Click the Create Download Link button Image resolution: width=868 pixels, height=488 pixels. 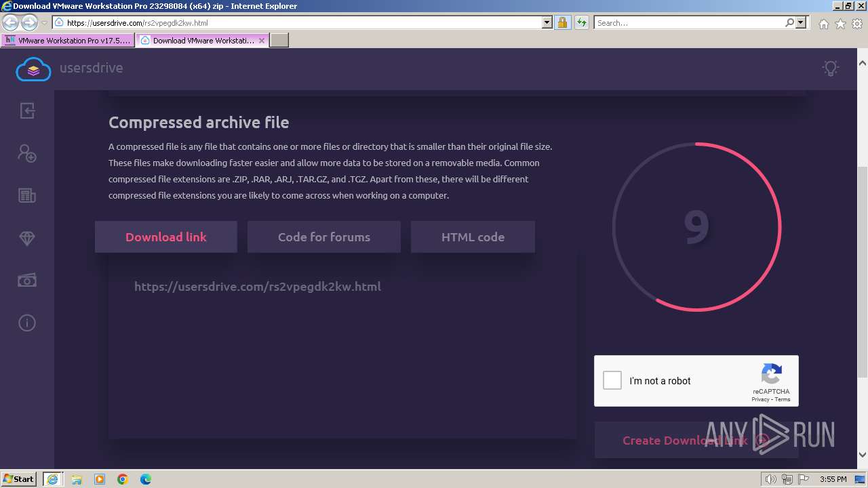696,440
